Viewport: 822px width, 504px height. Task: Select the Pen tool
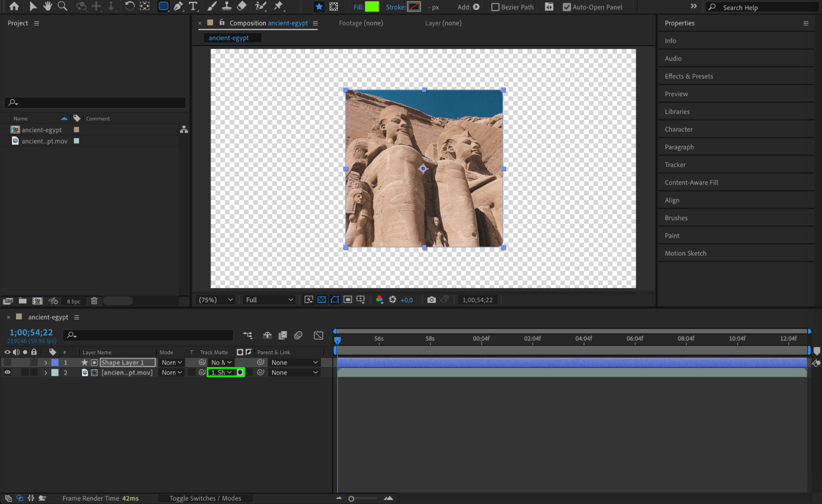(x=178, y=6)
